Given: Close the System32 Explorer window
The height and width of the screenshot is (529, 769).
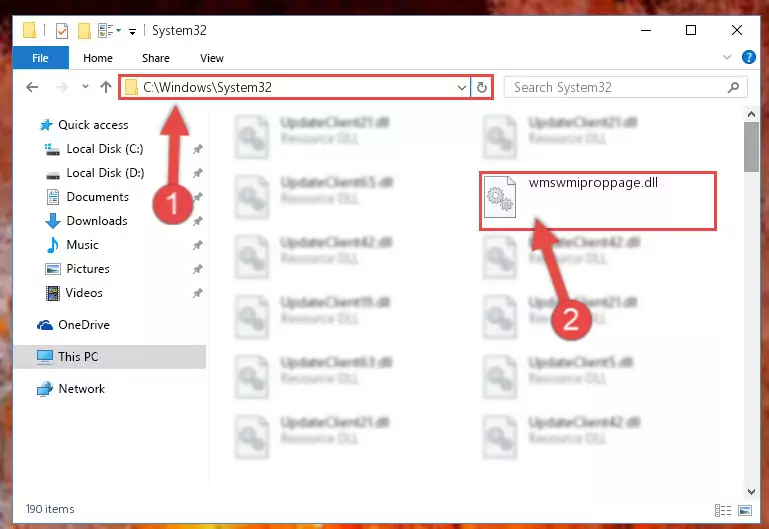Looking at the screenshot, I should tap(737, 30).
